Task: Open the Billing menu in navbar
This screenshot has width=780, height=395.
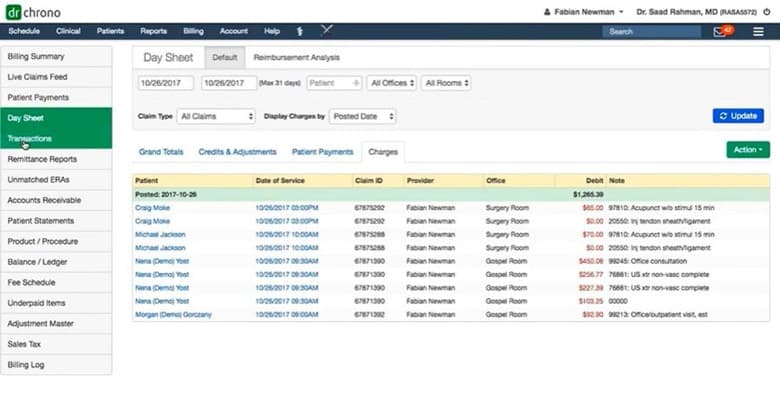Action: [x=193, y=31]
